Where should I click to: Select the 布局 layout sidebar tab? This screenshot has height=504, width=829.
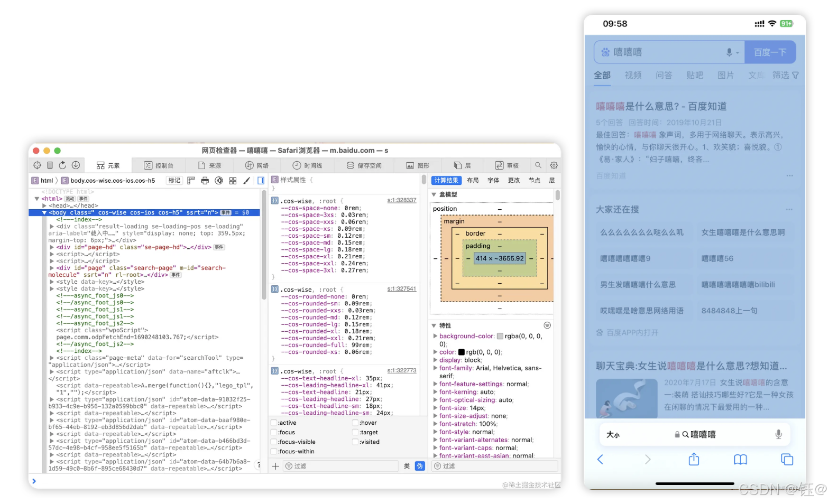pos(473,180)
